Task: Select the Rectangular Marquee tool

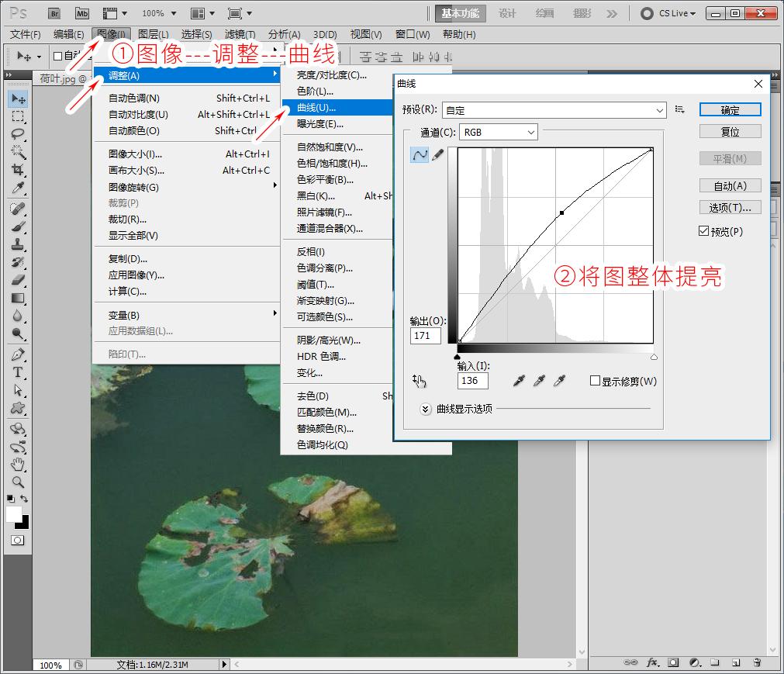Action: pyautogui.click(x=18, y=116)
